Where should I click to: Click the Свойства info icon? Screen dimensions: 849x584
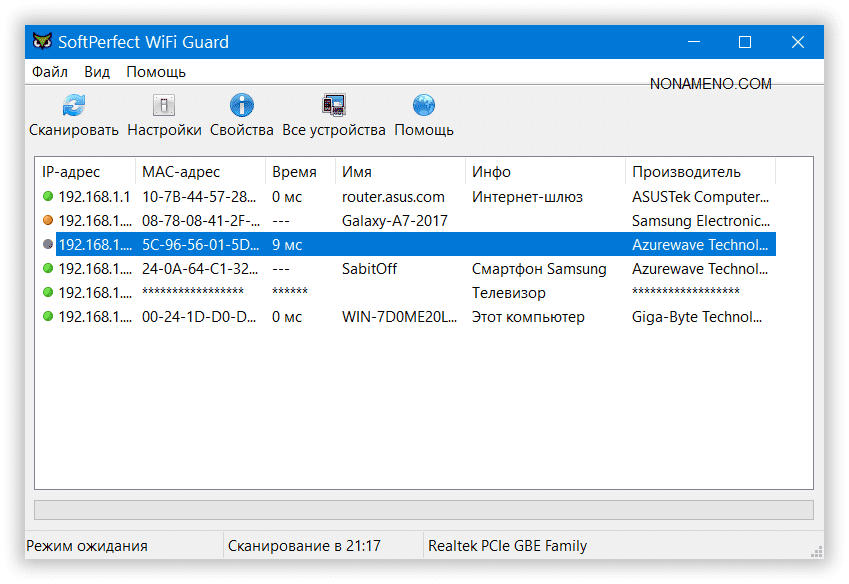[241, 105]
